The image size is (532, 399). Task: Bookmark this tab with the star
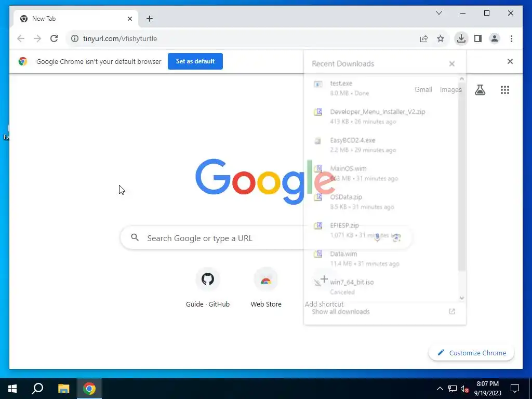[x=441, y=38]
